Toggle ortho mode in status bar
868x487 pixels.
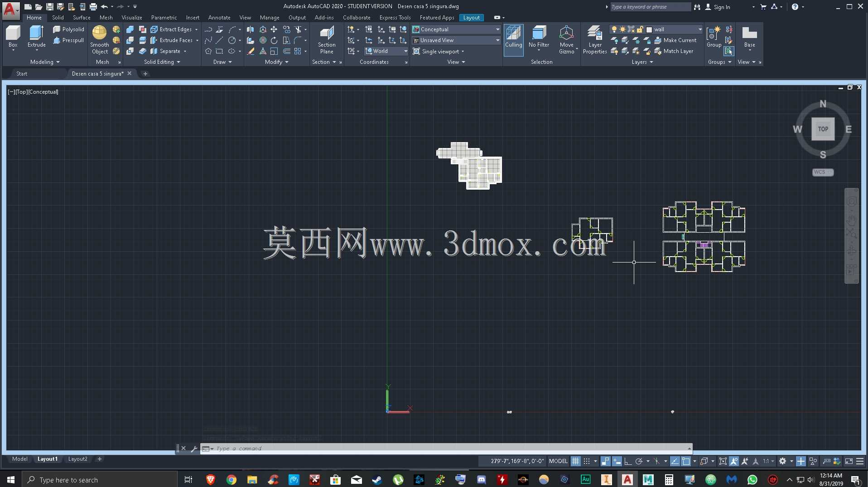[628, 461]
